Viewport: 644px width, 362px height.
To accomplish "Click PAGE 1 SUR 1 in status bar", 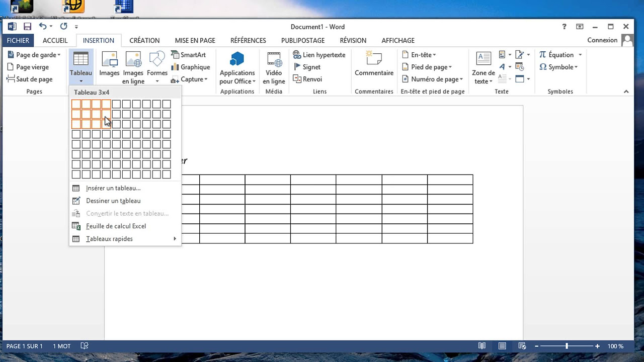I will 24,346.
